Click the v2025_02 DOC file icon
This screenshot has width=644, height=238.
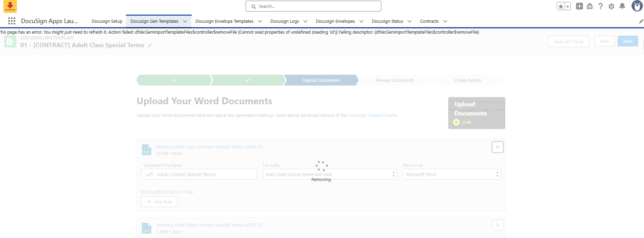(x=147, y=228)
